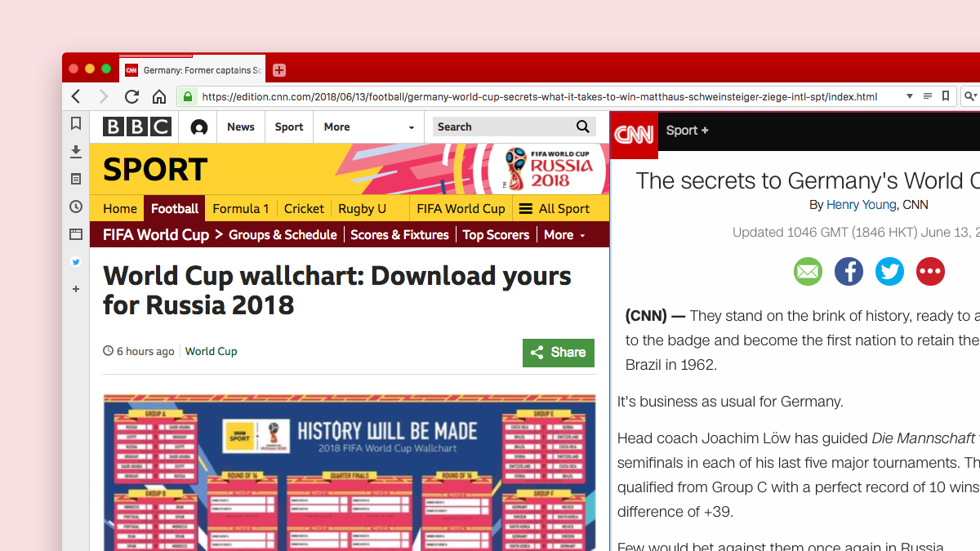Click the forward navigation arrow

tap(103, 96)
